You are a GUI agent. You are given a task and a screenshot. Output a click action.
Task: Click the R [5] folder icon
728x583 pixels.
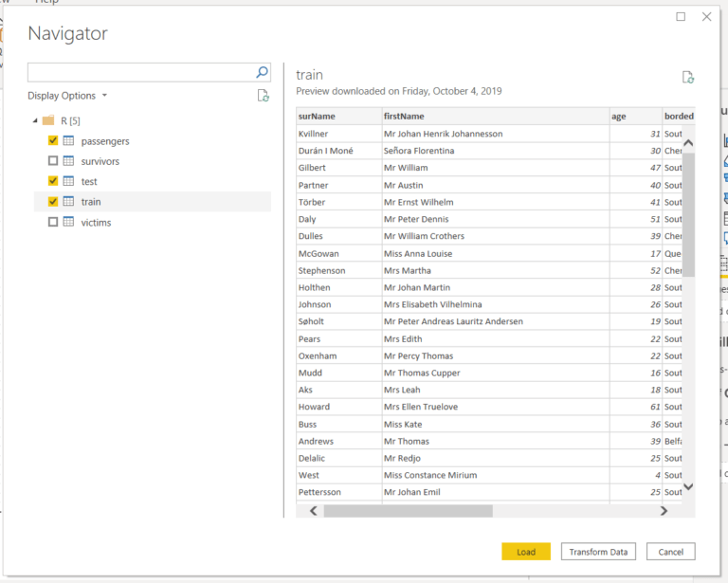click(48, 120)
